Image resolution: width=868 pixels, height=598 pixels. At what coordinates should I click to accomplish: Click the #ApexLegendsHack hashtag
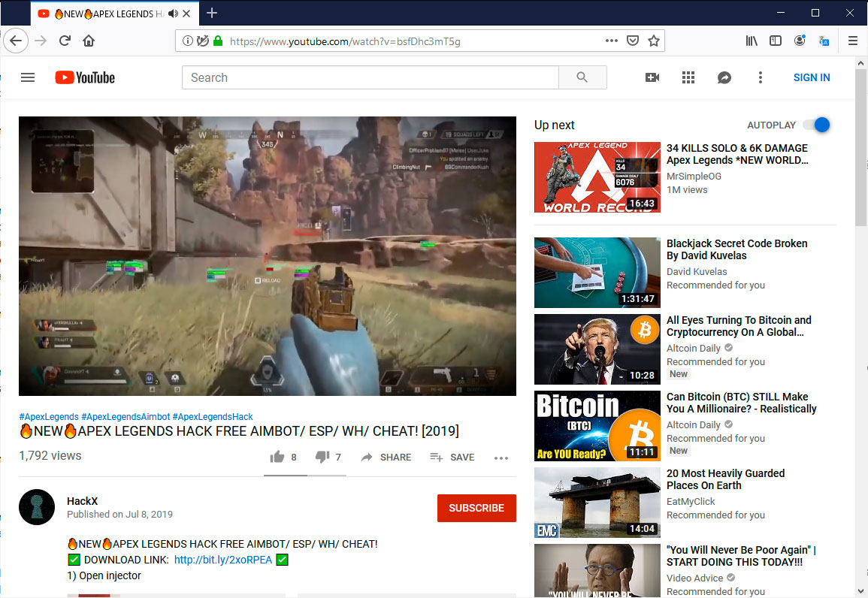tap(213, 416)
